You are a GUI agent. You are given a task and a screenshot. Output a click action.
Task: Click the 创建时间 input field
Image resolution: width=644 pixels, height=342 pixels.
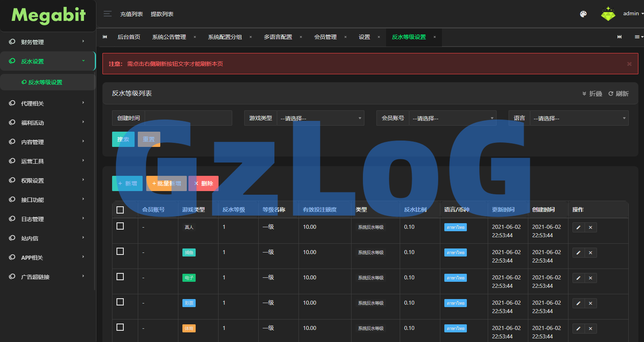(188, 118)
